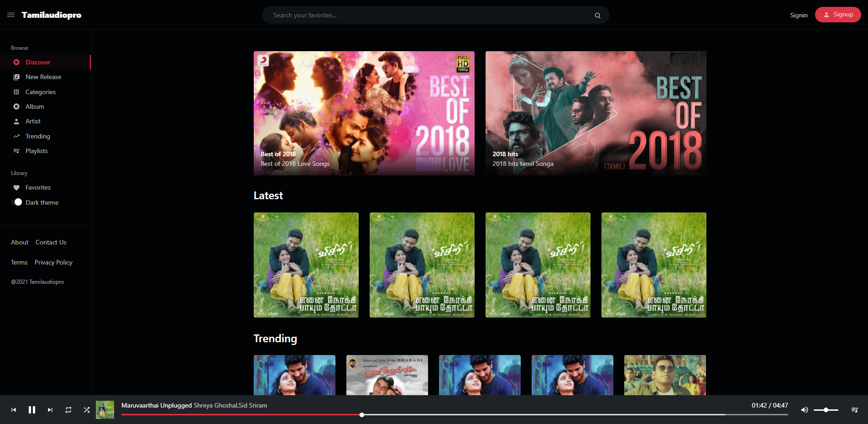Select the New Release sidebar icon
The height and width of the screenshot is (424, 868).
click(x=17, y=77)
